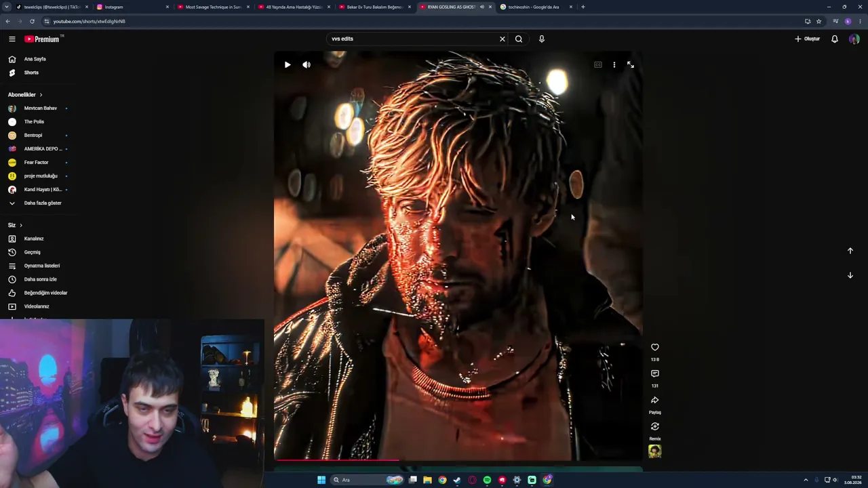This screenshot has height=488, width=868.
Task: Go to the next Short
Action: pyautogui.click(x=850, y=275)
